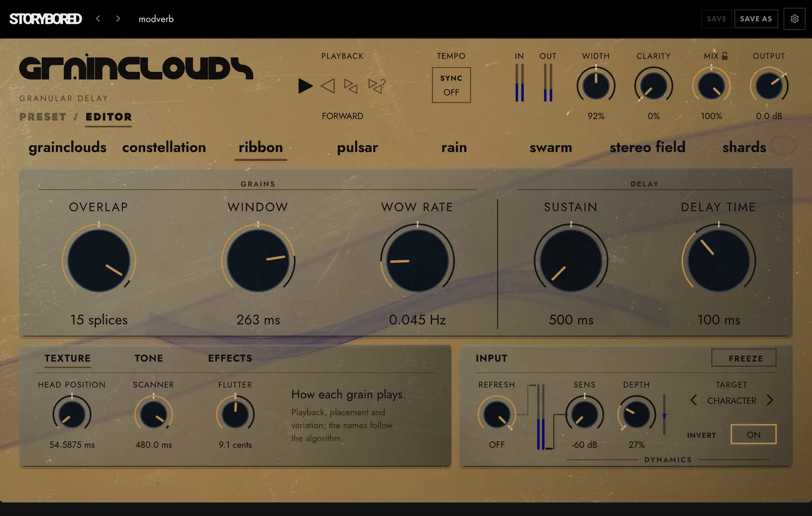Open the TONE tab
812x516 pixels.
click(149, 358)
